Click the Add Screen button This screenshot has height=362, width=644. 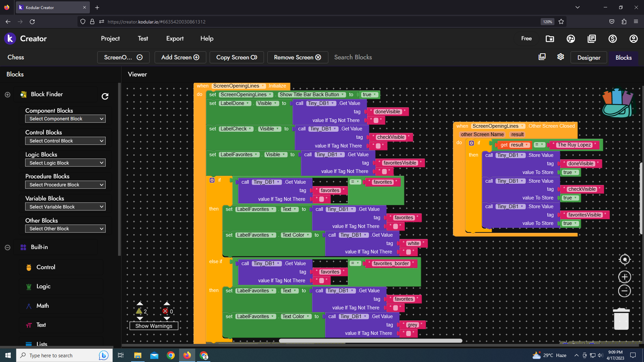tap(180, 57)
